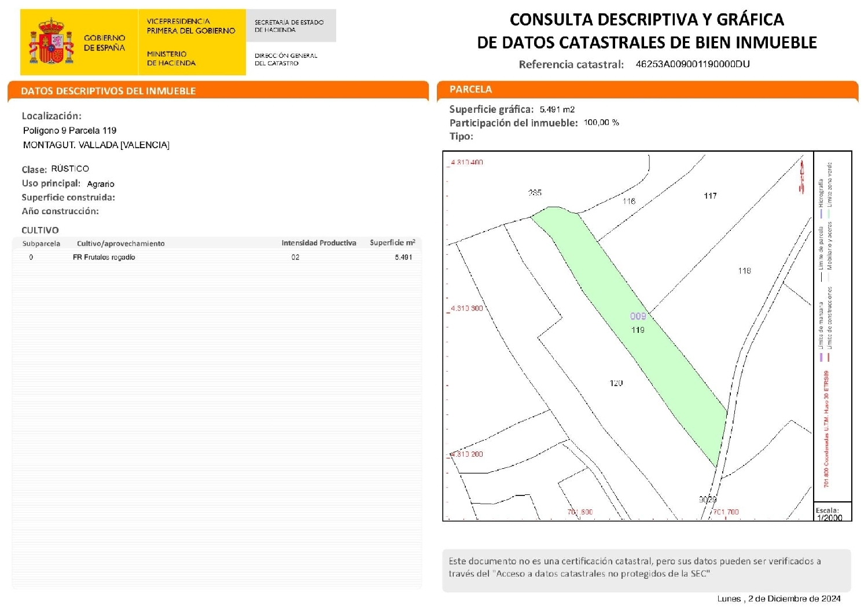Click the '5.491' cell in the cultivo table
868x613 pixels.
click(x=404, y=258)
